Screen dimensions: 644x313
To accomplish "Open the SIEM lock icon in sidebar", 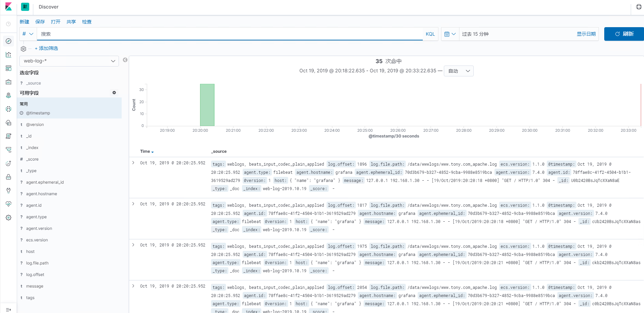I will 8,177.
